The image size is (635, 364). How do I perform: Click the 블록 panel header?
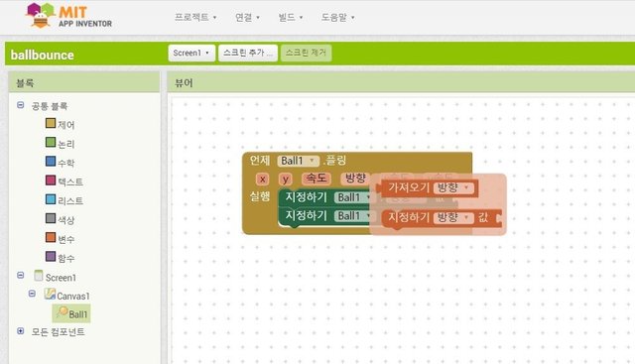(84, 83)
